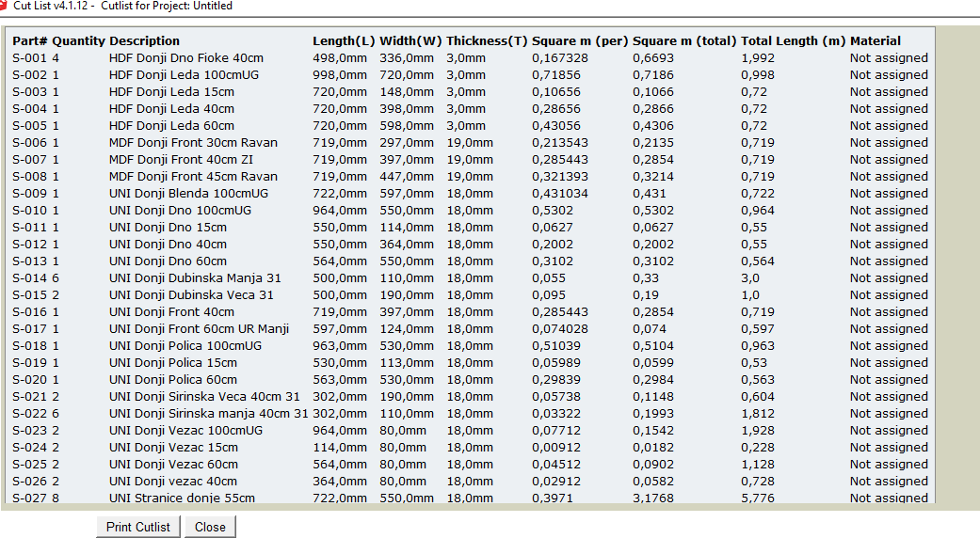Click 'HDF Donji Leda 40cm' description
Viewport: 980px width, 554px height.
point(172,109)
